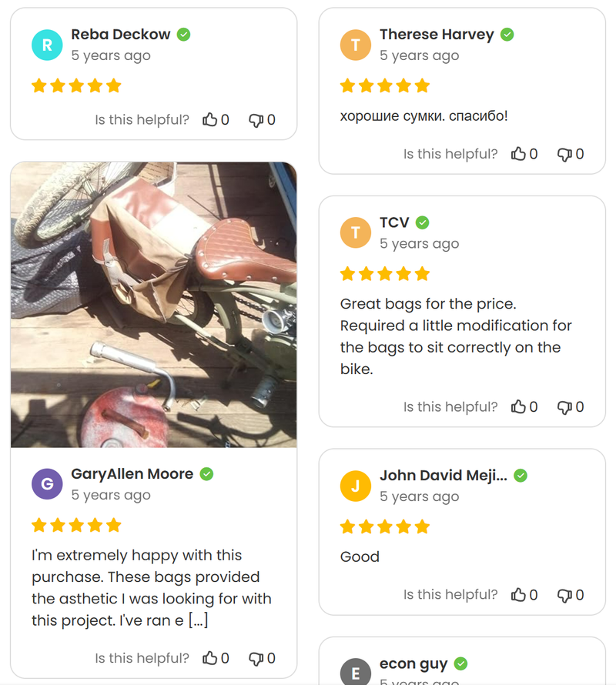This screenshot has width=616, height=685.
Task: Click the reviewer name GaryAllen Moore
Action: (132, 474)
